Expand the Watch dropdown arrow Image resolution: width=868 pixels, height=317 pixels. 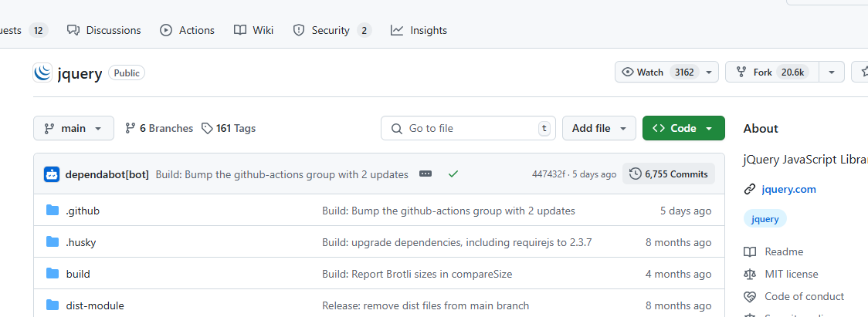tap(709, 72)
